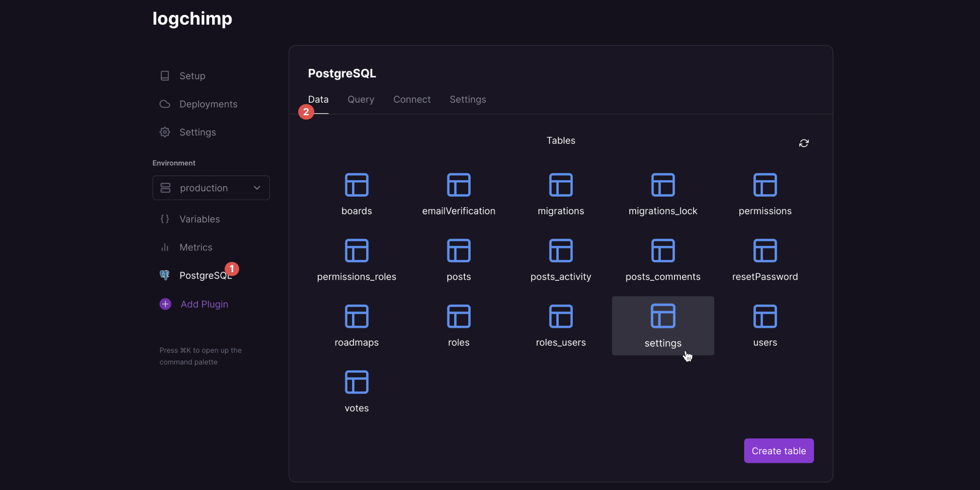Switch to the Connect tab
The image size is (980, 490).
(412, 99)
